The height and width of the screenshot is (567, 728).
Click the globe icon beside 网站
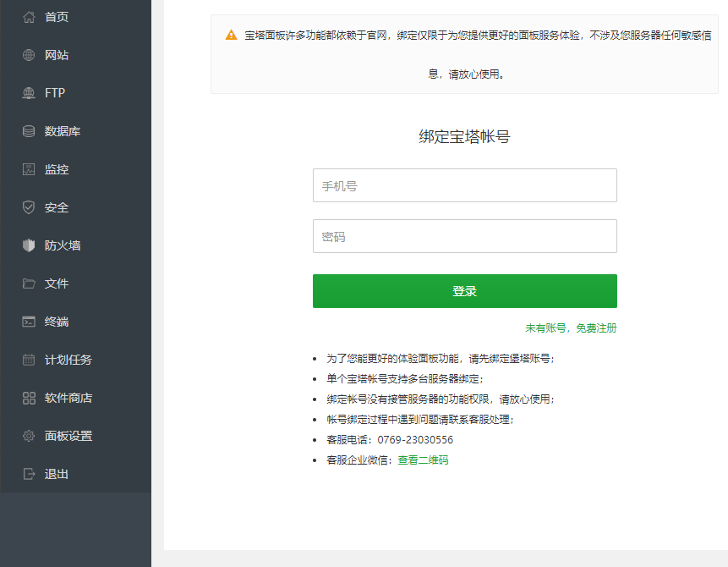click(x=29, y=55)
